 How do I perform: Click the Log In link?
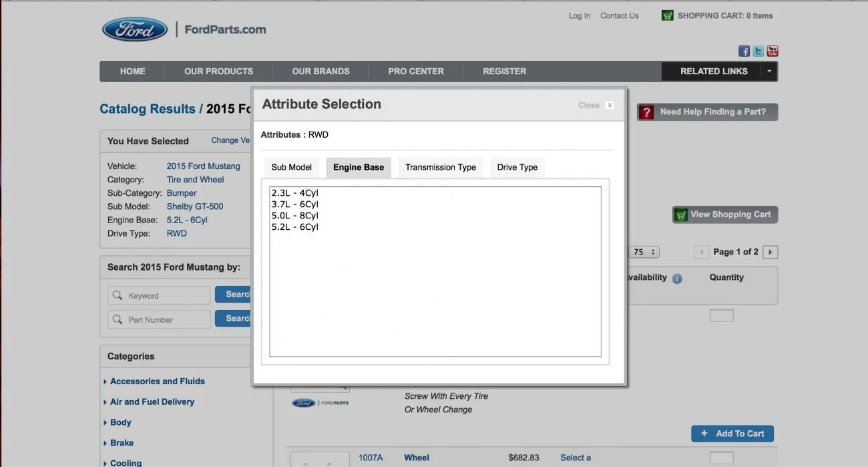580,16
